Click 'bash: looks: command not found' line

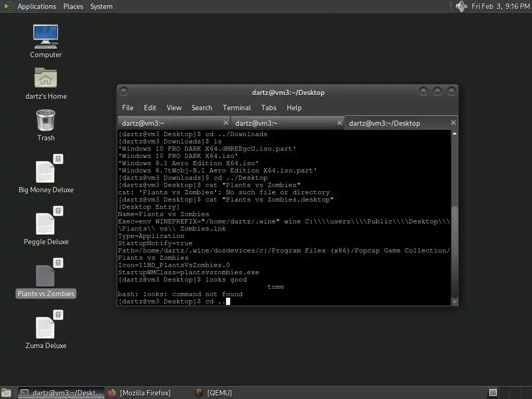pyautogui.click(x=180, y=294)
